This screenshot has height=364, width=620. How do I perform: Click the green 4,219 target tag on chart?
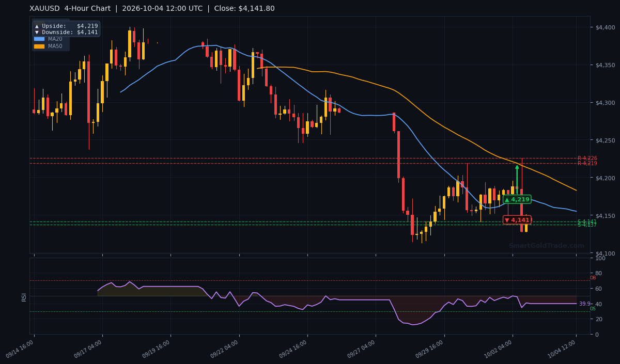[517, 199]
